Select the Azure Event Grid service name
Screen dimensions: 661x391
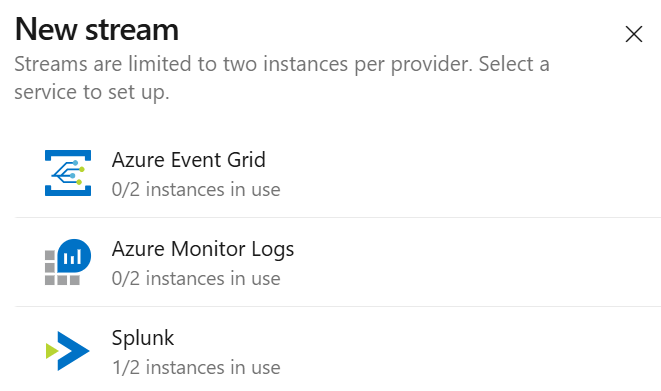(188, 160)
